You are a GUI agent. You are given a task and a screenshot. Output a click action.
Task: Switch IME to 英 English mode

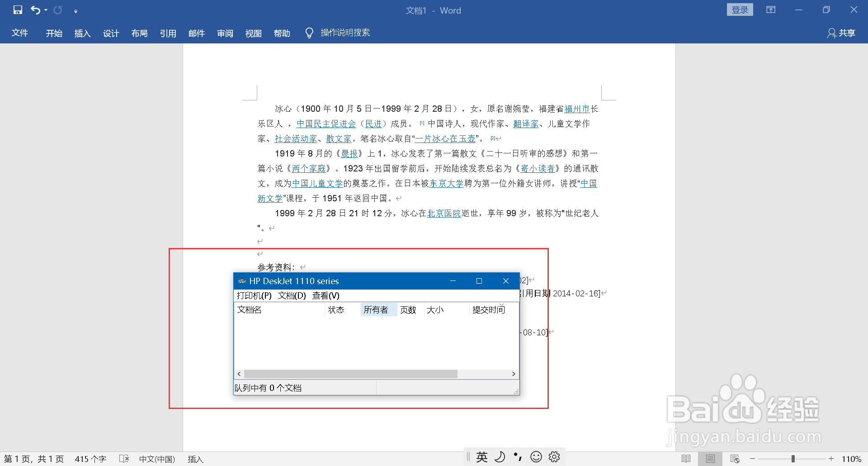click(482, 457)
